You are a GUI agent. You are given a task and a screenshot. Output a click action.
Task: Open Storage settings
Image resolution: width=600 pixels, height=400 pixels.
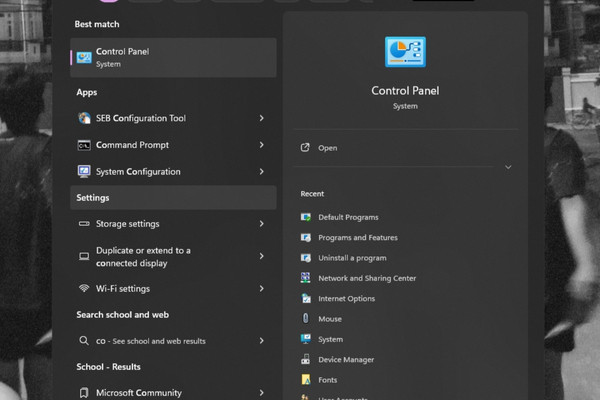[x=173, y=224]
